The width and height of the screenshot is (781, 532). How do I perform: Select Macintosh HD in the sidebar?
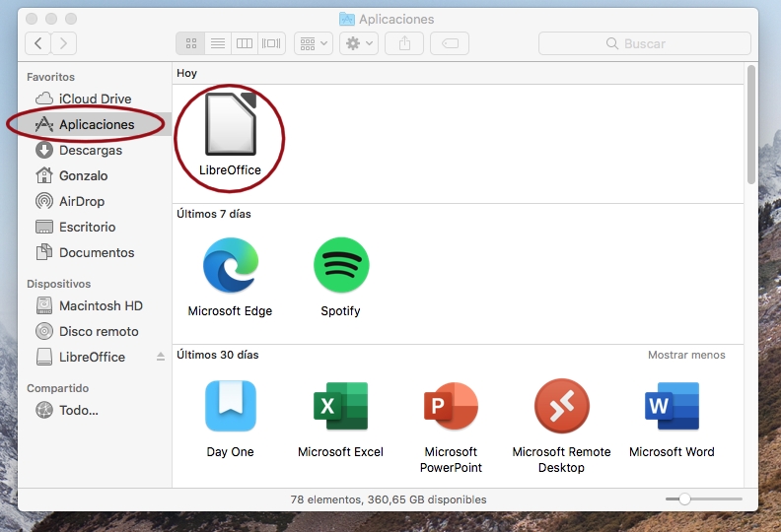100,306
